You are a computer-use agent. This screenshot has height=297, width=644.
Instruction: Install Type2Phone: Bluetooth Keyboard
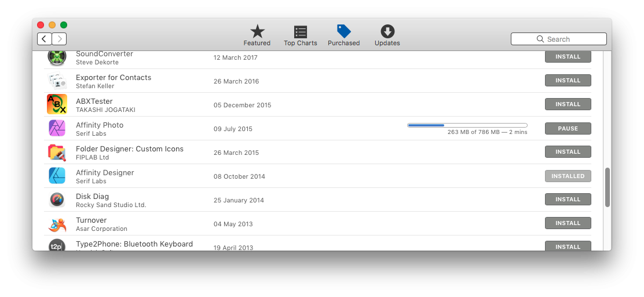568,246
